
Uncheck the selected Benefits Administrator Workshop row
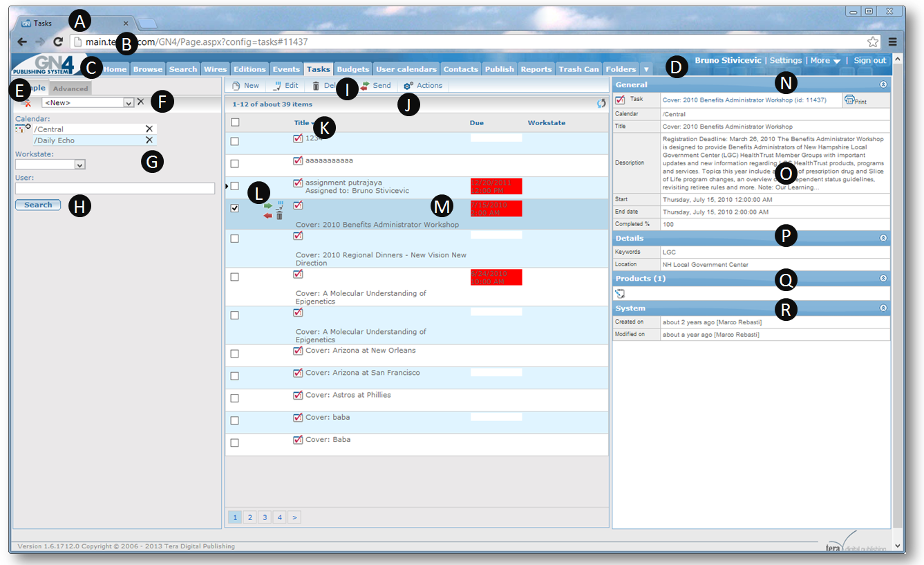(x=235, y=208)
